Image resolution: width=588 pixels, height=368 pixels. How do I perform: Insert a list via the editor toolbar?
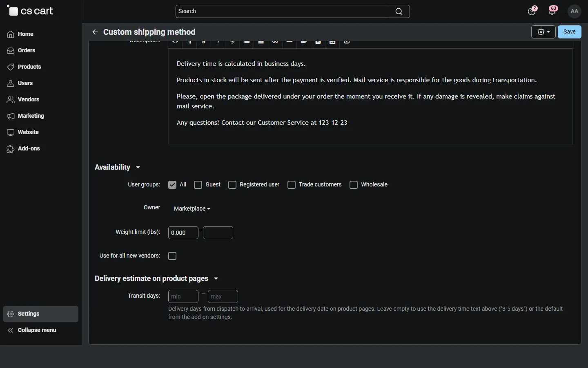[247, 42]
